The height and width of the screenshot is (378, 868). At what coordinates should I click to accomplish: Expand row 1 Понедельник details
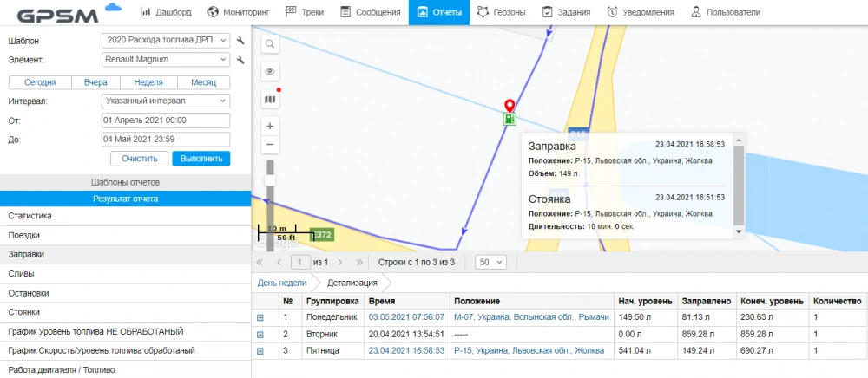click(x=260, y=317)
